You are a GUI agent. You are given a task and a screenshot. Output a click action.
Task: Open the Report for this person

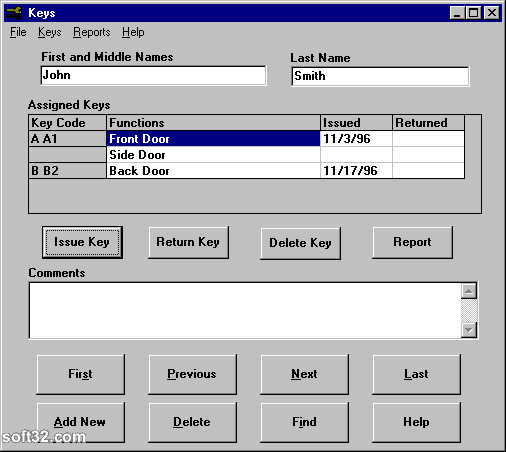click(x=412, y=242)
